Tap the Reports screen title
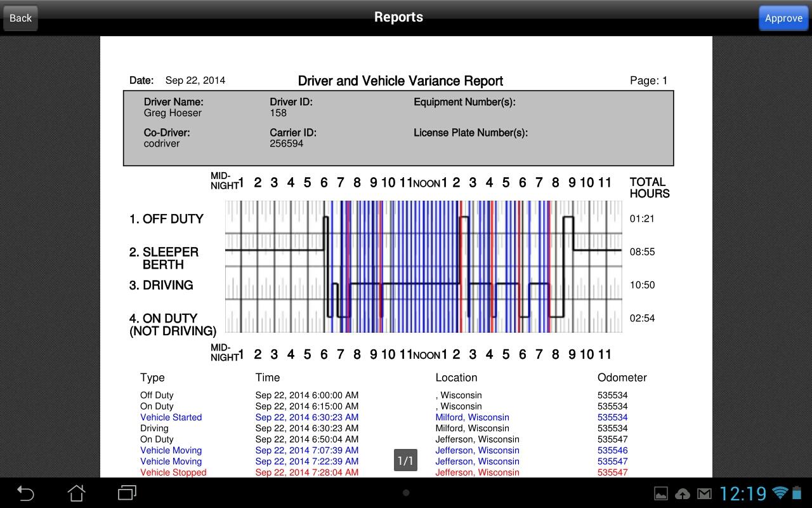Screen dimensions: 812x508 [x=398, y=17]
